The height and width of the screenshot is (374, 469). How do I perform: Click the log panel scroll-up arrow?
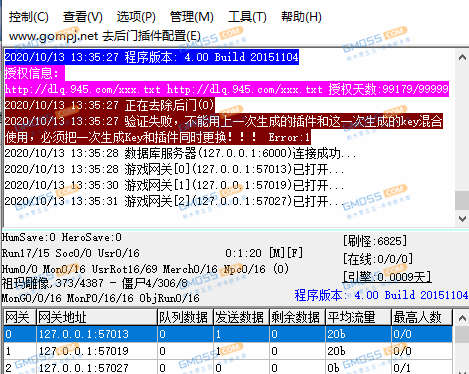click(x=462, y=58)
